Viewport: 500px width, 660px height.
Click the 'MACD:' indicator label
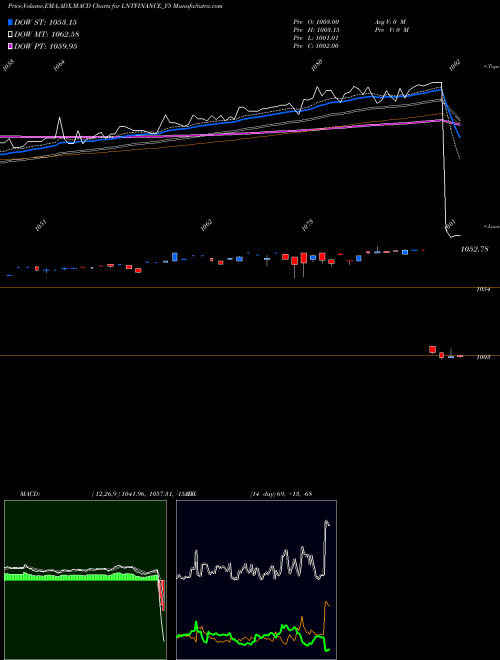point(30,494)
